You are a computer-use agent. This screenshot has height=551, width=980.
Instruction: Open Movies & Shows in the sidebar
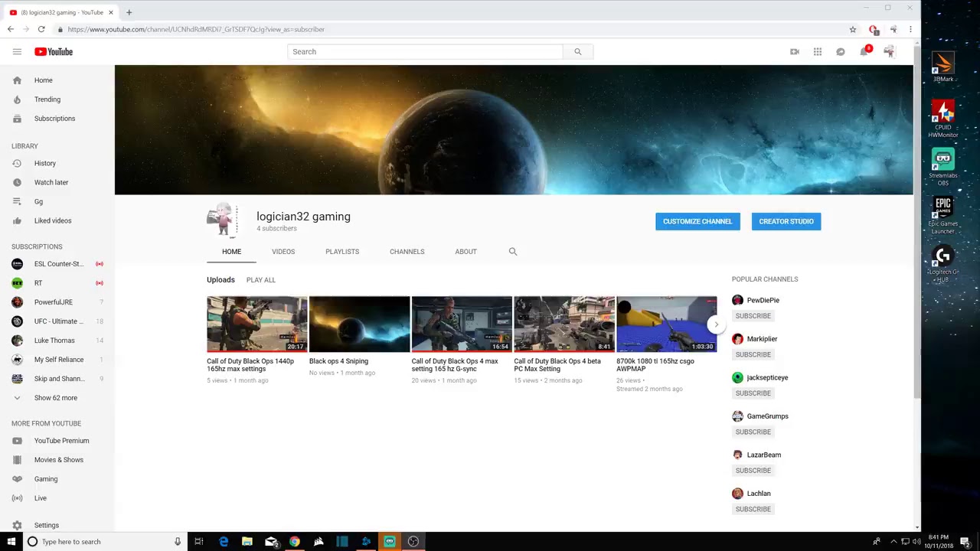pos(57,460)
